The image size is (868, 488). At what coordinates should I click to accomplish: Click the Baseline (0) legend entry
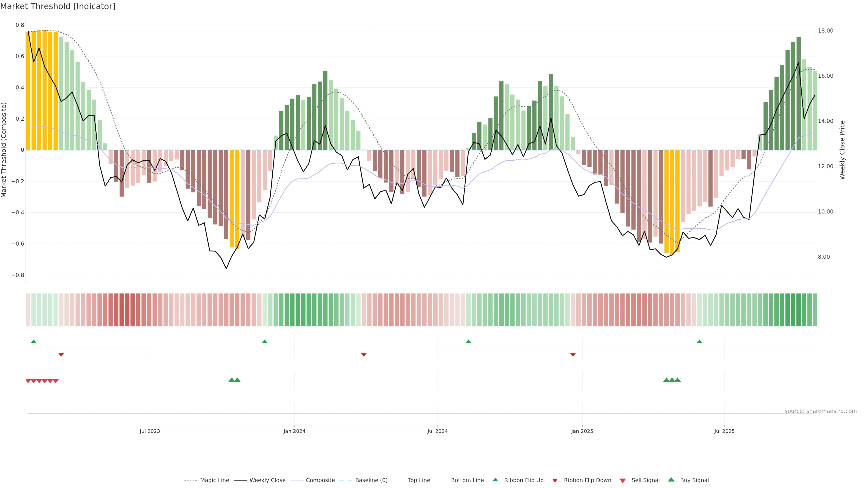click(x=371, y=480)
